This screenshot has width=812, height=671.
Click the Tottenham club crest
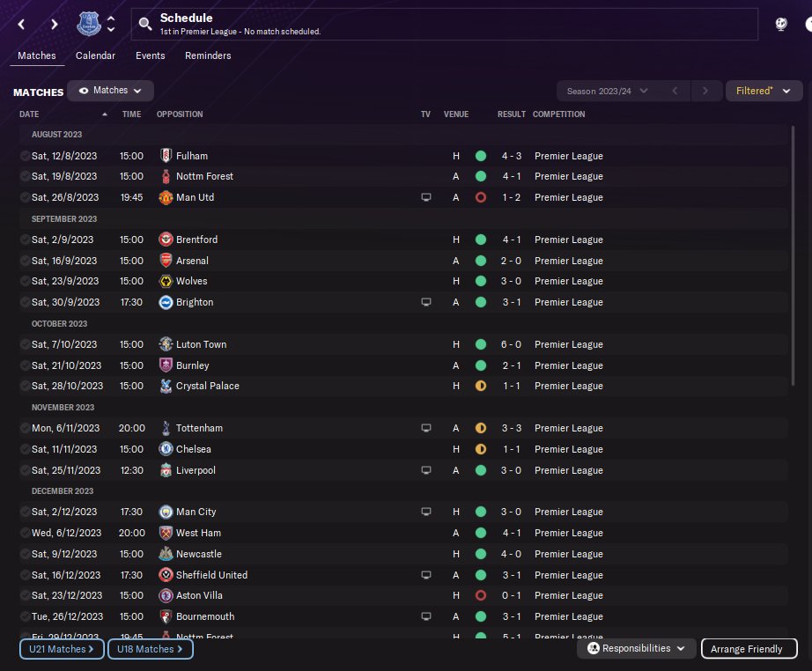click(x=166, y=428)
